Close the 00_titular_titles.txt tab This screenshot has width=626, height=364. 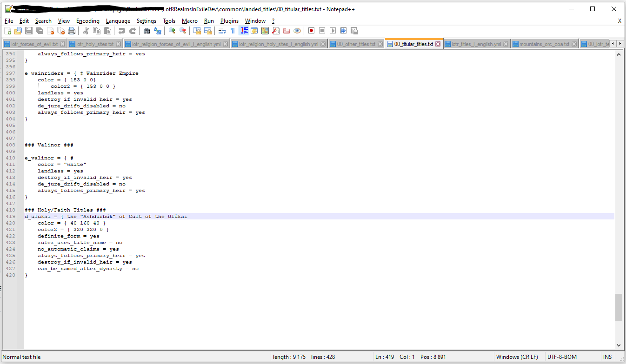click(x=438, y=44)
